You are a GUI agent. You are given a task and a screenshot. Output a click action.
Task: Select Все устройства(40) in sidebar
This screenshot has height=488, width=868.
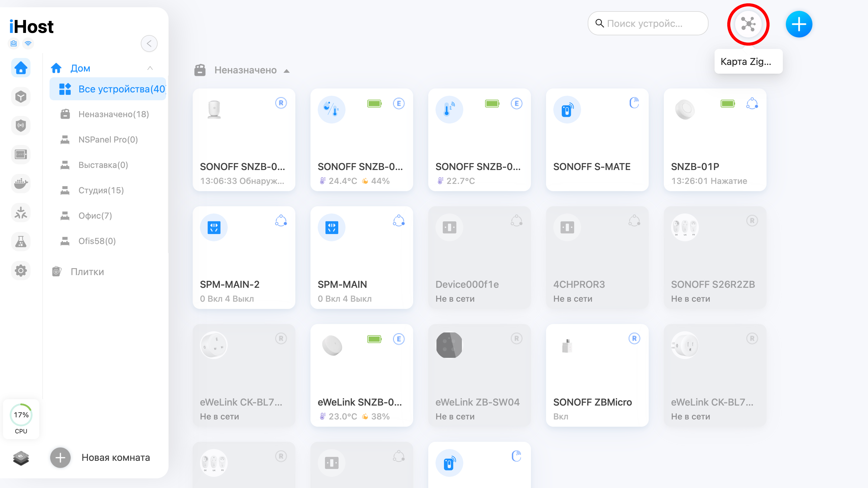(x=108, y=89)
